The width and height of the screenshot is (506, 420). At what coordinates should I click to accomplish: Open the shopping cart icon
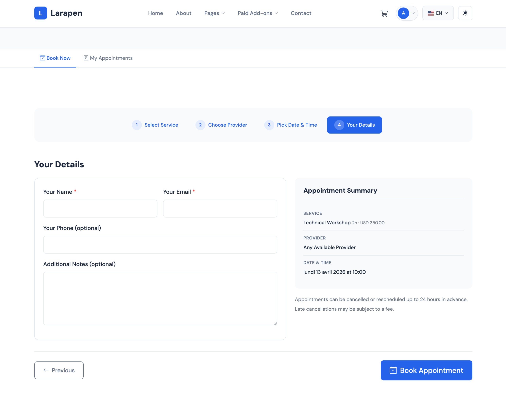click(x=384, y=13)
